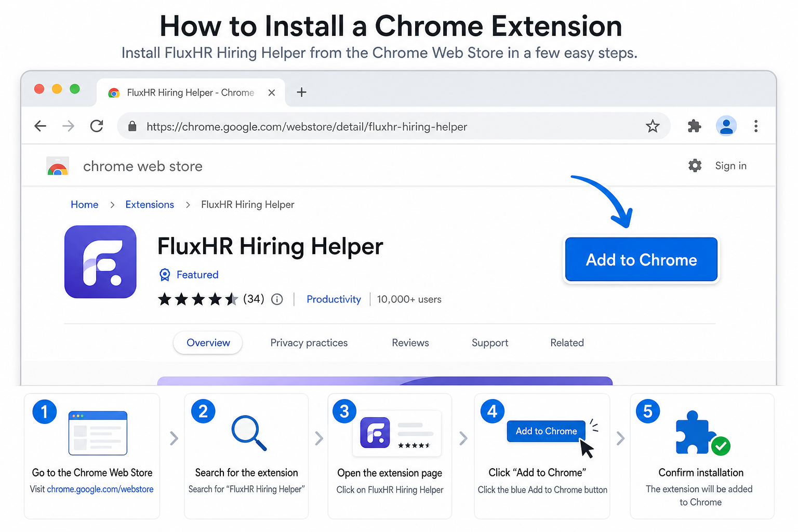Click the browser window icon in step 1
This screenshot has width=798, height=532.
point(98,433)
